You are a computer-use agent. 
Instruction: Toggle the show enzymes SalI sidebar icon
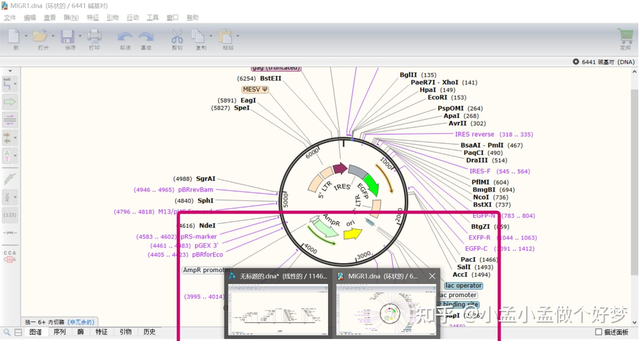(7, 84)
